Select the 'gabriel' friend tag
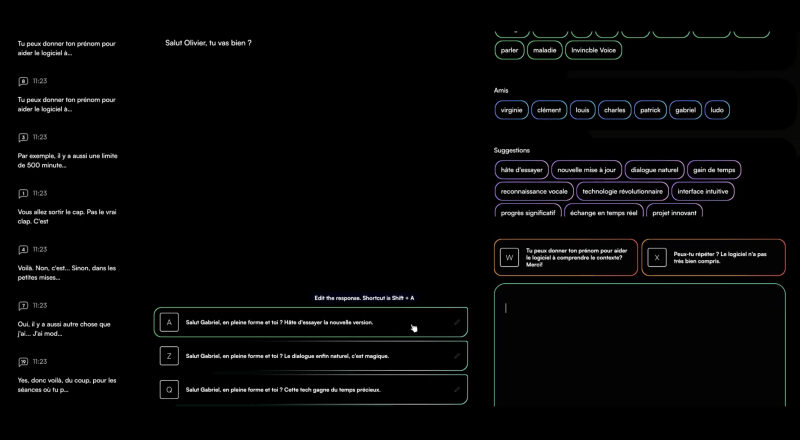Image resolution: width=800 pixels, height=440 pixels. (685, 110)
